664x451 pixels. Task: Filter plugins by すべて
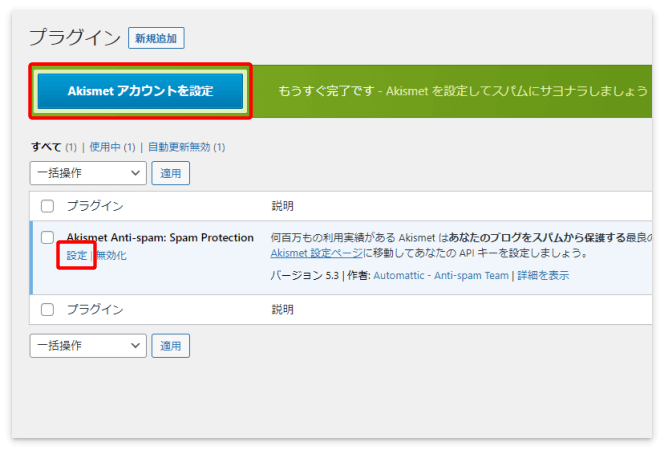(x=46, y=147)
